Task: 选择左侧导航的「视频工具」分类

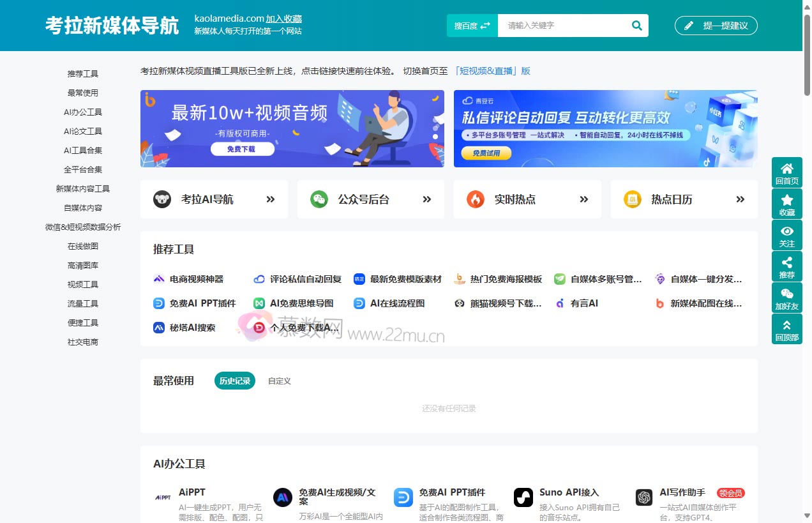Action: tap(83, 284)
